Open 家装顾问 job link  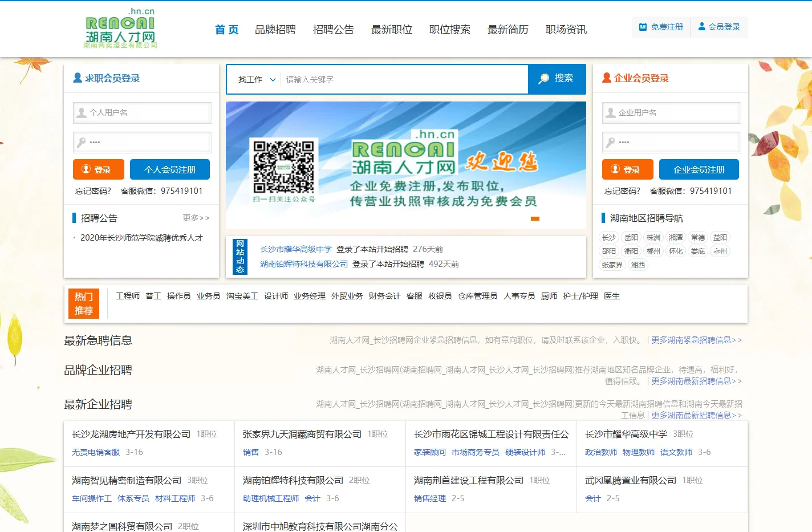(430, 452)
